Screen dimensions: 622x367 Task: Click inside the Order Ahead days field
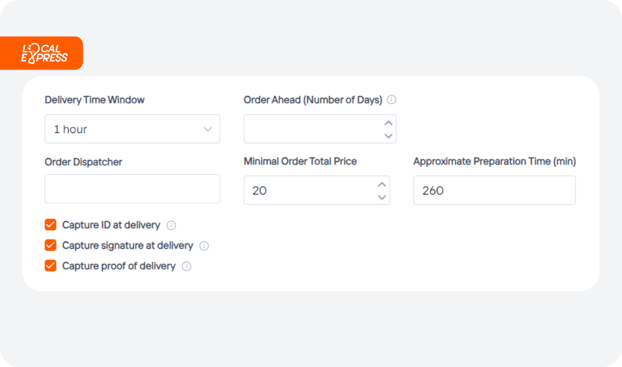[x=313, y=129]
